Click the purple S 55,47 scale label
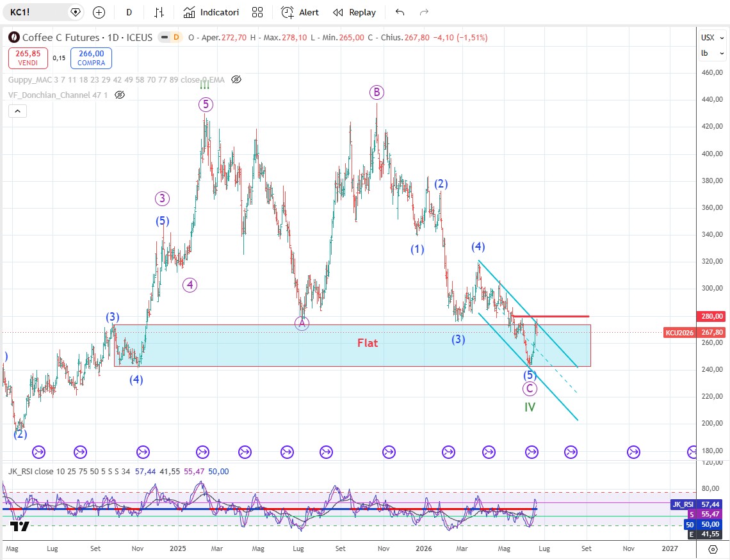730x560 pixels. [x=705, y=514]
